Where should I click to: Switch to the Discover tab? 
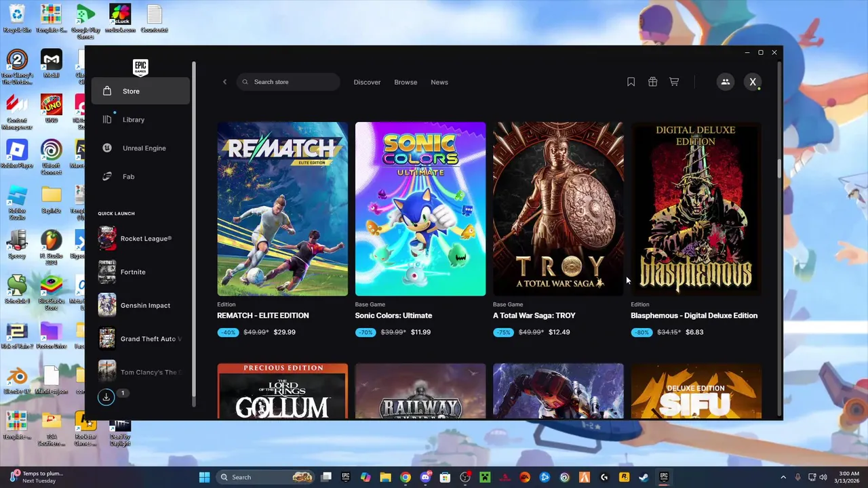(x=367, y=82)
